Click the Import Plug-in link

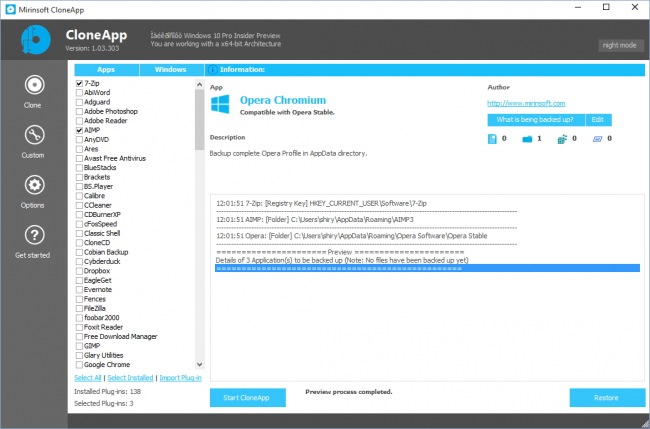181,378
